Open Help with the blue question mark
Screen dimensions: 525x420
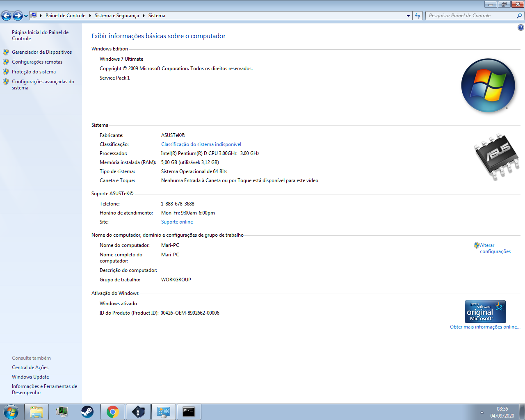[520, 27]
